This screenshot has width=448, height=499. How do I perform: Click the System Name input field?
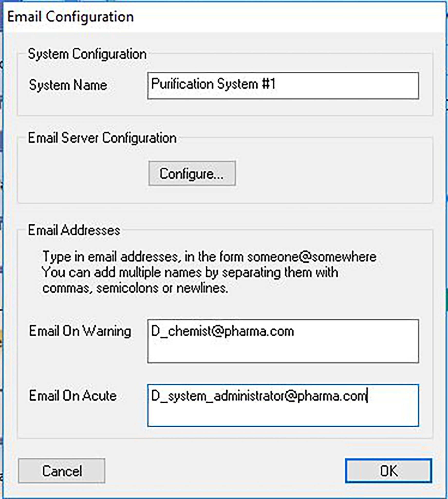coord(283,86)
